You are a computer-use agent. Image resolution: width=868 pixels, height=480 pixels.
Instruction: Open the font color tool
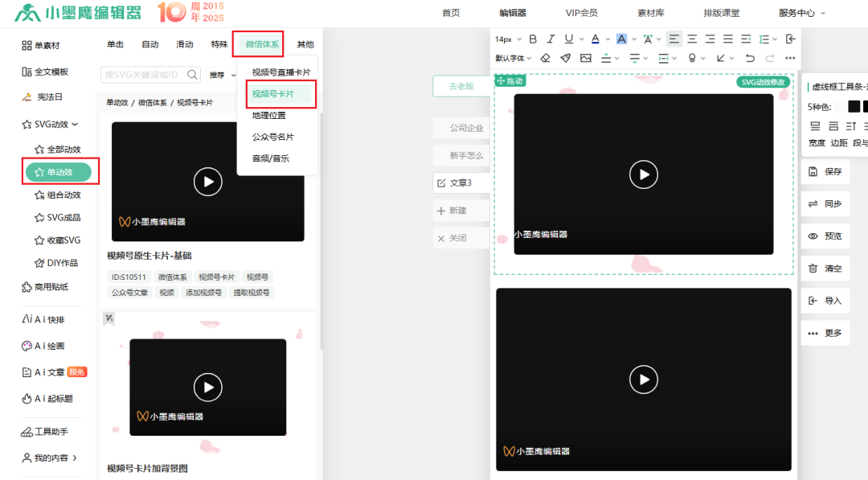[x=595, y=39]
